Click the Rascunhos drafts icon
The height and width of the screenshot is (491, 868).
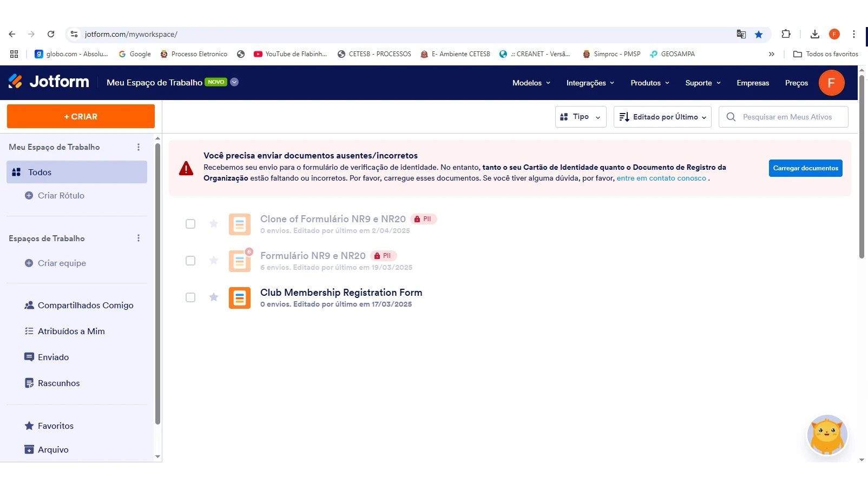pos(29,383)
